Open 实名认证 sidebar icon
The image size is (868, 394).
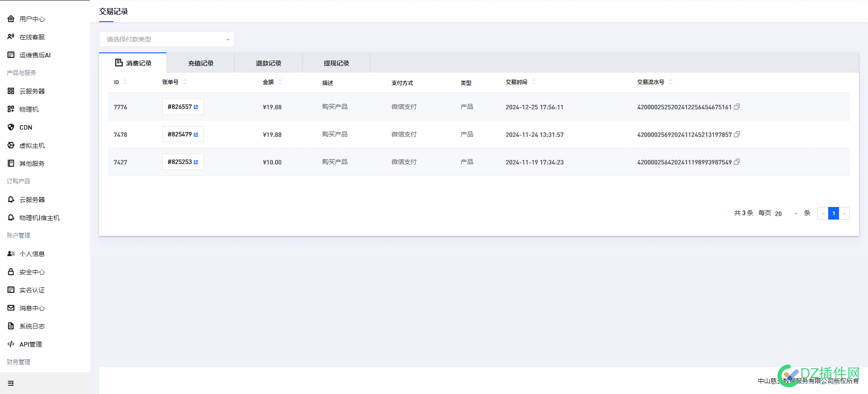(x=11, y=290)
